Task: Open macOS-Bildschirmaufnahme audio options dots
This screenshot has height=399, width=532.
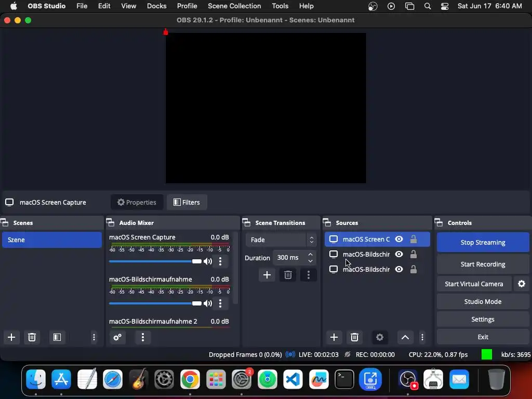Action: 220,303
